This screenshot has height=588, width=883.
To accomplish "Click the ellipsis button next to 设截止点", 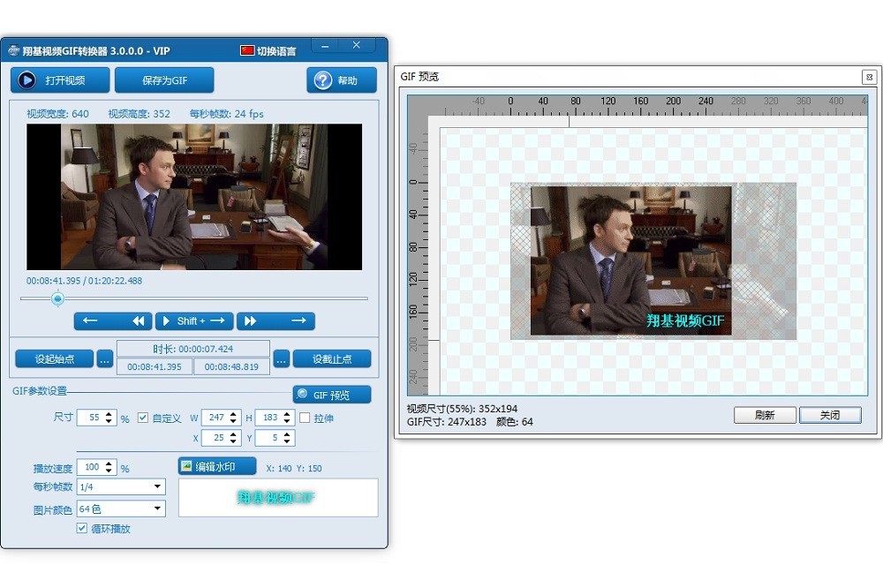I will (x=281, y=359).
